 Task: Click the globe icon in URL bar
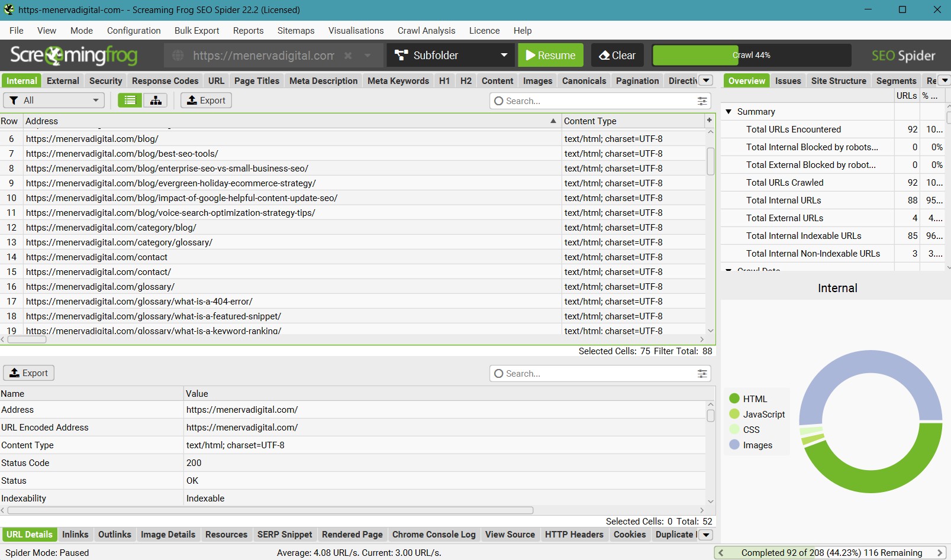tap(178, 56)
